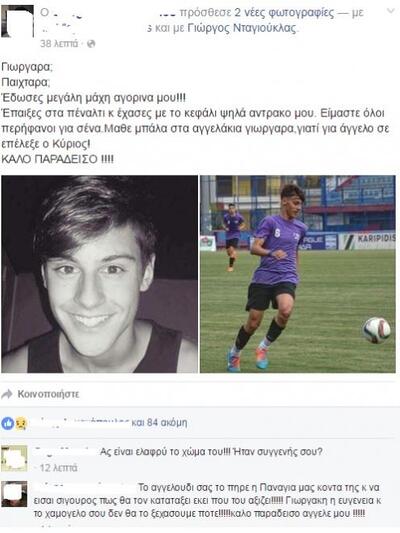
Task: Click the share arrow icon
Action: (7, 394)
